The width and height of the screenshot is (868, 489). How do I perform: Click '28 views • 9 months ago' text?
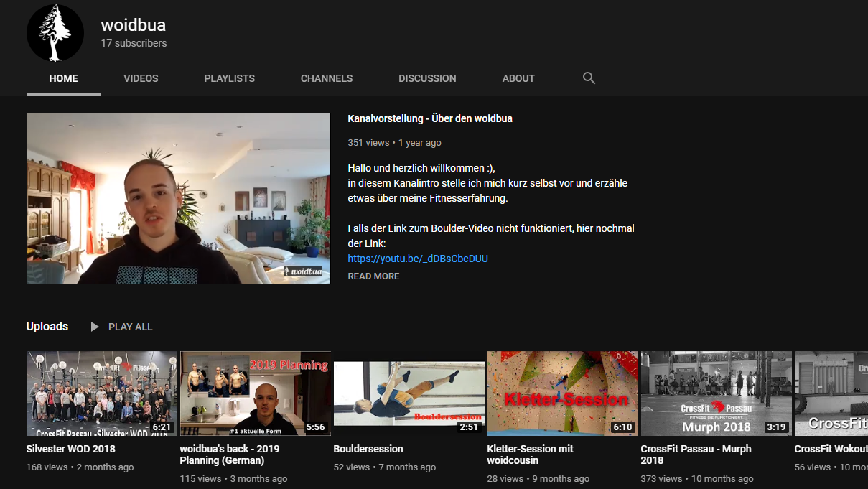538,479
